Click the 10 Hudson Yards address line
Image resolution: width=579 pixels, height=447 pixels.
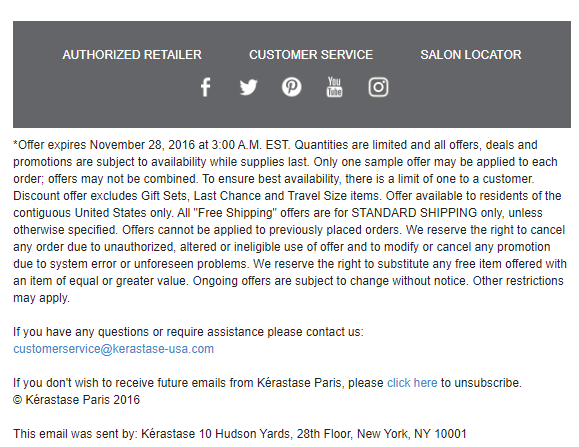click(240, 434)
